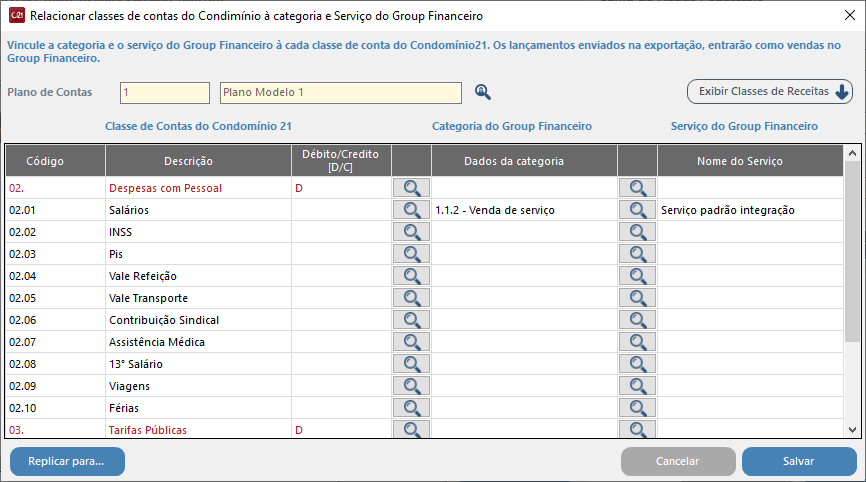Select the 'Vale Refeição' description cell

(x=198, y=276)
